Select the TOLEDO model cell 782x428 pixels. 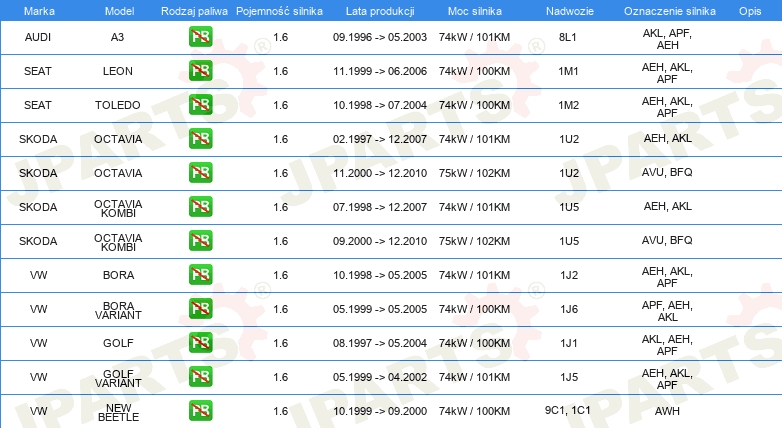[118, 105]
